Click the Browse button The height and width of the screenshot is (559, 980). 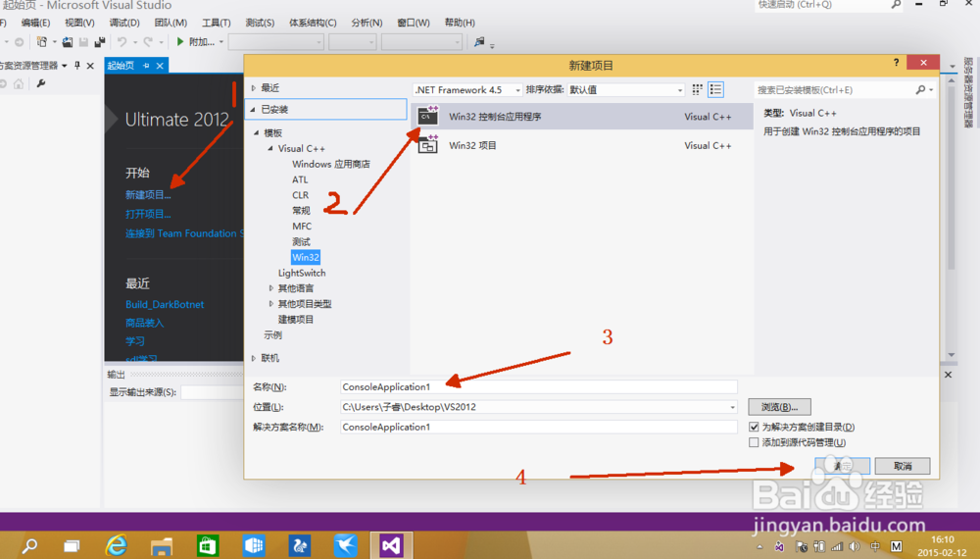coord(779,407)
